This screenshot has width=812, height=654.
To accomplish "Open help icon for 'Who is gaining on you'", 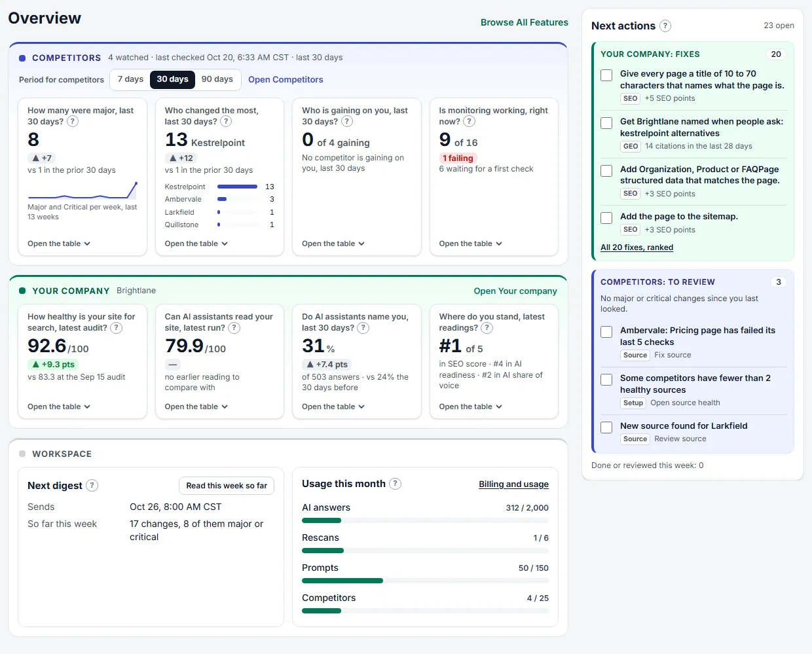I will click(347, 121).
